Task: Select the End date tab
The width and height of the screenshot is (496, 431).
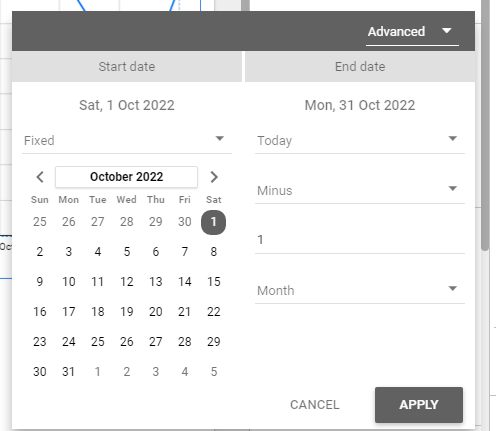Action: pos(360,66)
